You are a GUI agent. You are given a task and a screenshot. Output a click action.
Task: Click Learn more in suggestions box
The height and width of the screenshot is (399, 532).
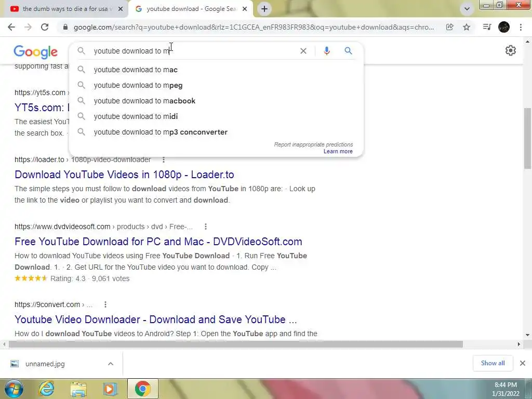point(338,151)
